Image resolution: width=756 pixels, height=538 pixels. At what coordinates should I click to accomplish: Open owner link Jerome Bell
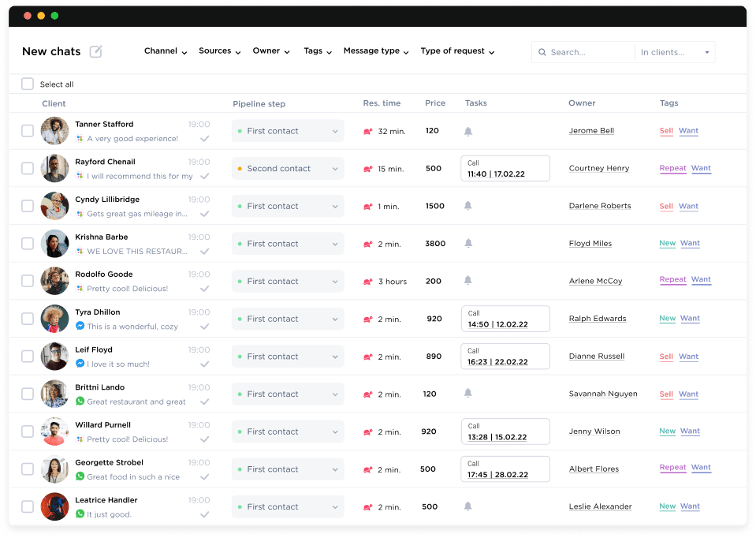pos(591,130)
